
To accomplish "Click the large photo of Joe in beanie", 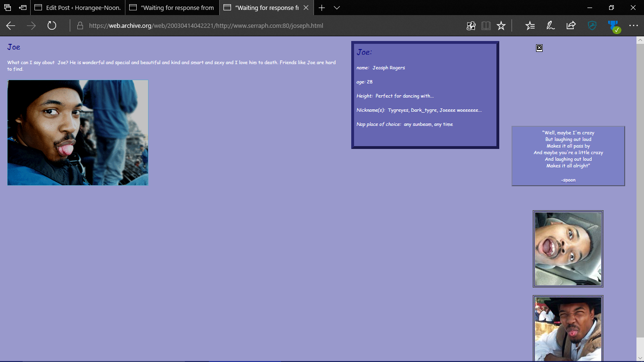I will 78,132.
